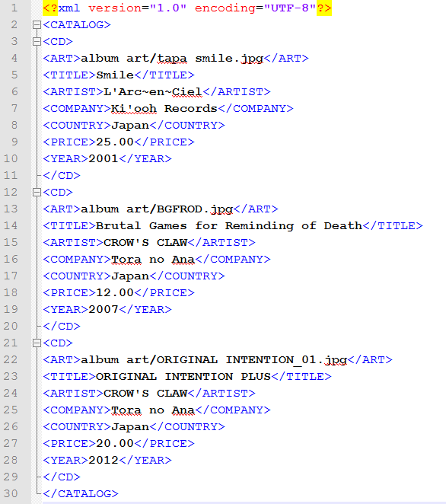Image resolution: width=446 pixels, height=504 pixels.
Task: Click the price value '25.00'
Action: [115, 142]
